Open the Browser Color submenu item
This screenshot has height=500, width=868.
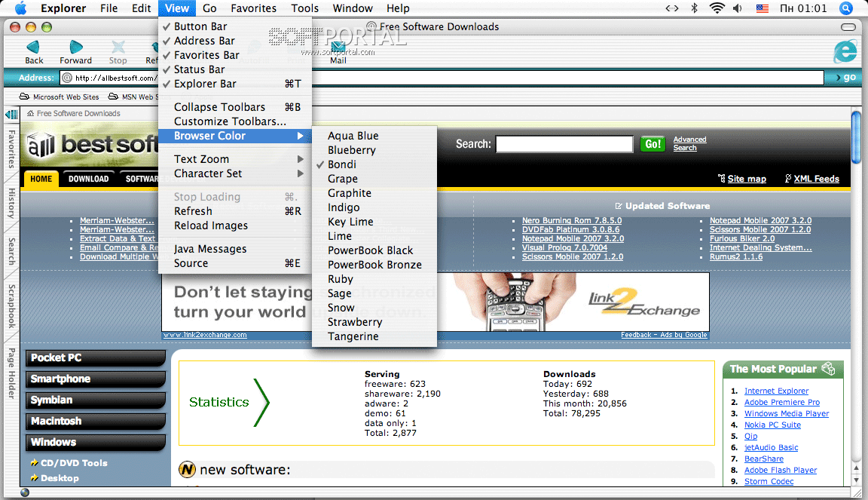pos(235,136)
